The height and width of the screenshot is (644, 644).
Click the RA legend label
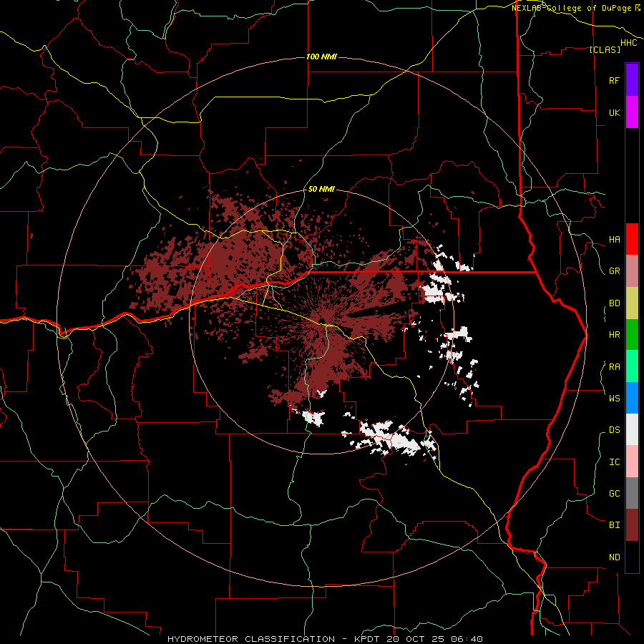point(614,367)
